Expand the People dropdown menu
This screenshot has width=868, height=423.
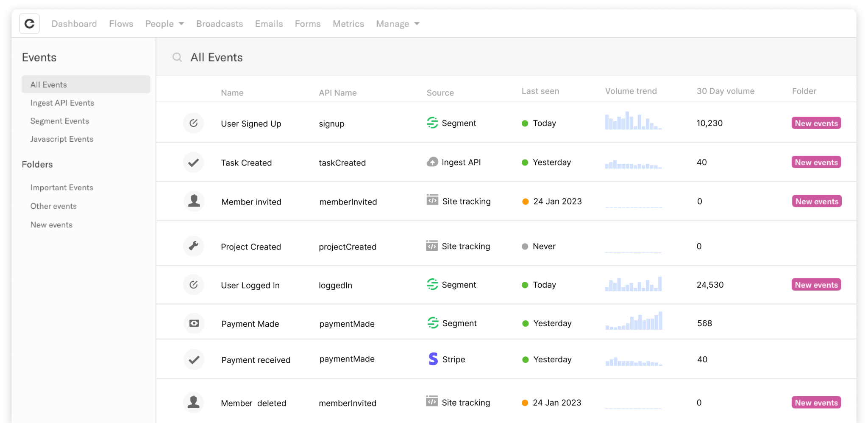click(164, 24)
